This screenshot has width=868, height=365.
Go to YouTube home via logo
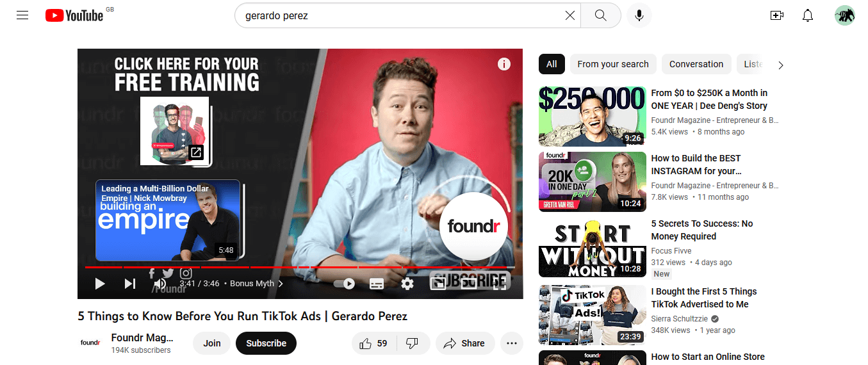(x=74, y=15)
